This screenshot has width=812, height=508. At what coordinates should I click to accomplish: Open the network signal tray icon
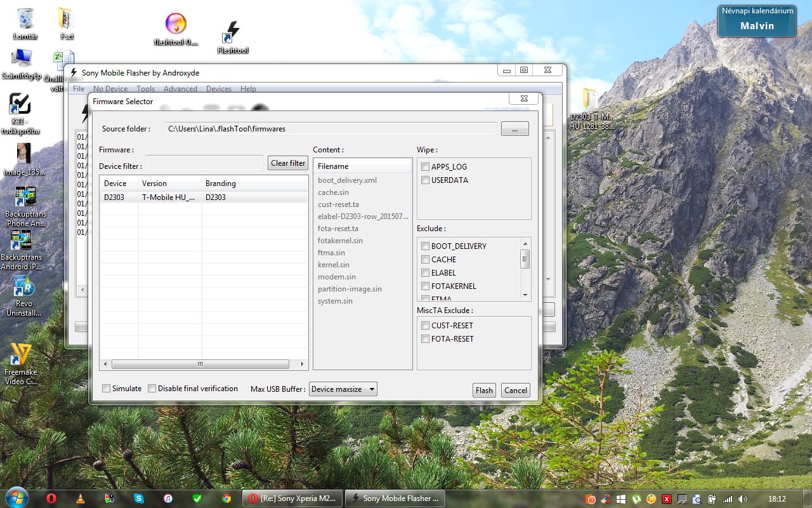[x=728, y=499]
